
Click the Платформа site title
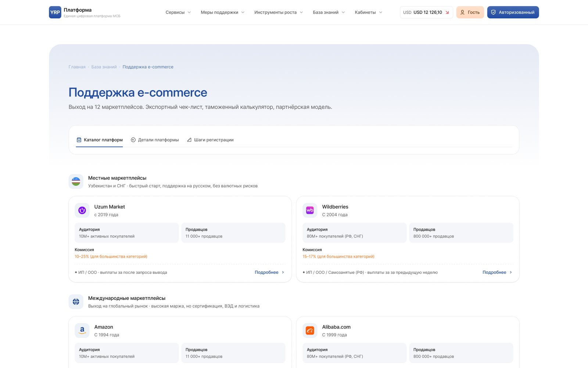[x=78, y=10]
